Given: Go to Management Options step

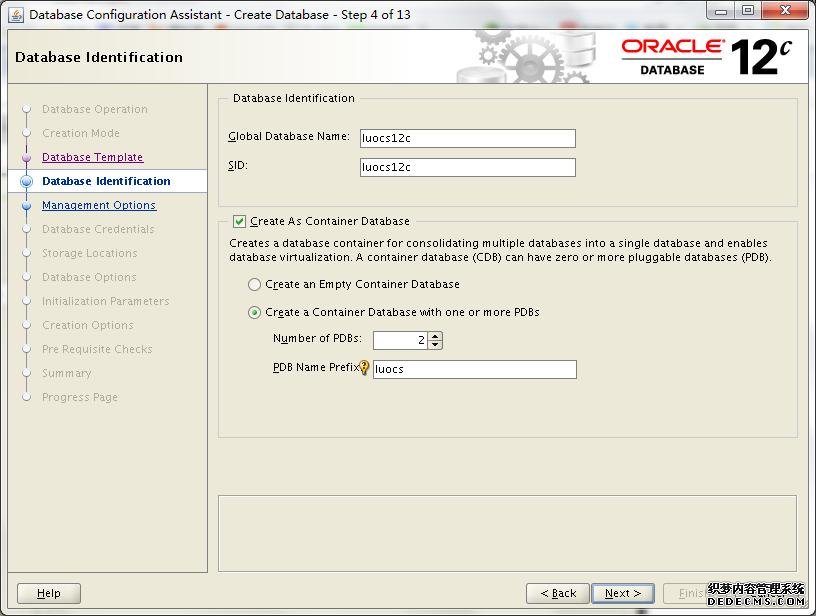Looking at the screenshot, I should click(x=99, y=206).
